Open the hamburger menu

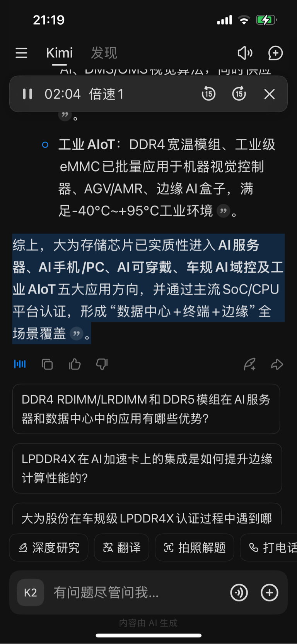21,53
